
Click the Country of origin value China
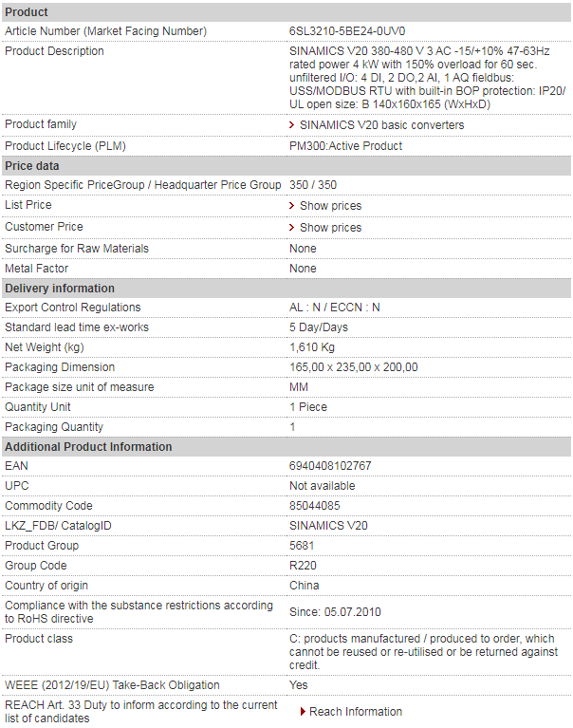pos(304,586)
